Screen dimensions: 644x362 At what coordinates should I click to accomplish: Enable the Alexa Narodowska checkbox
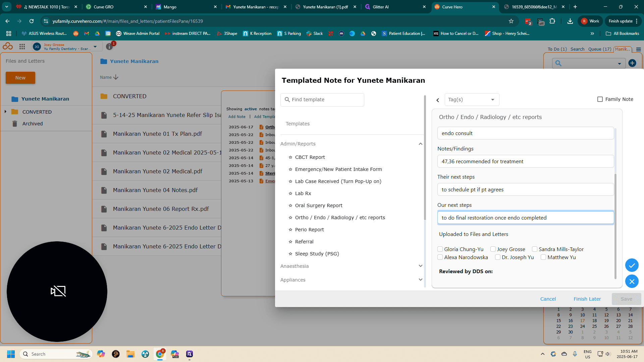click(440, 257)
